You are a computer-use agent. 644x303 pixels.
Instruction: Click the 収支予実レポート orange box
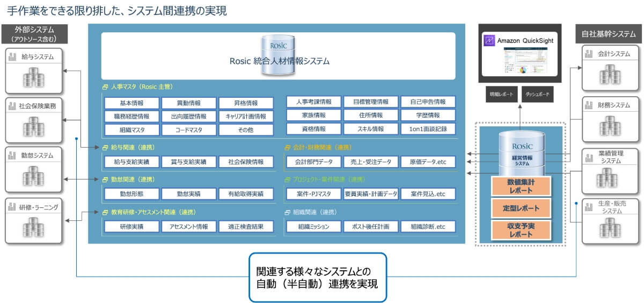point(522,229)
